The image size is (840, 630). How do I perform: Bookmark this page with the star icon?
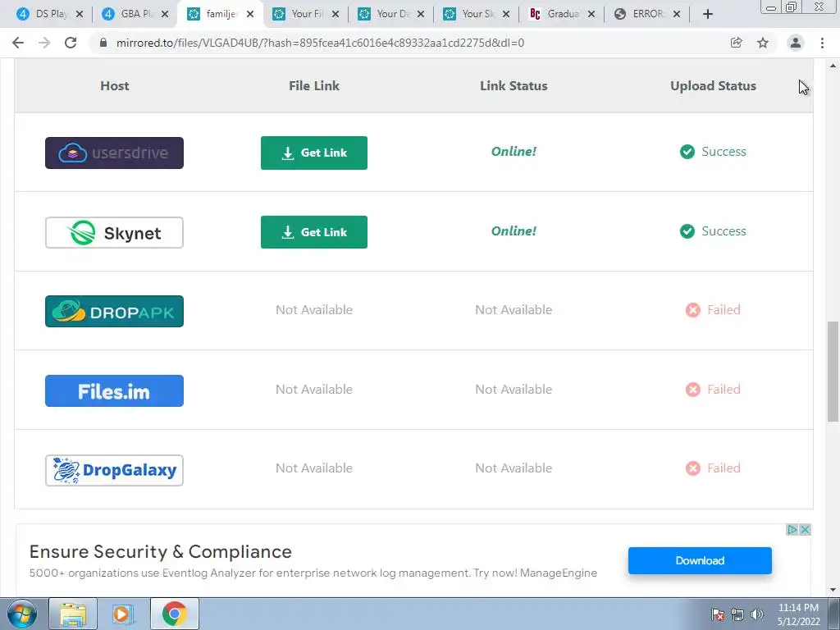pyautogui.click(x=763, y=43)
